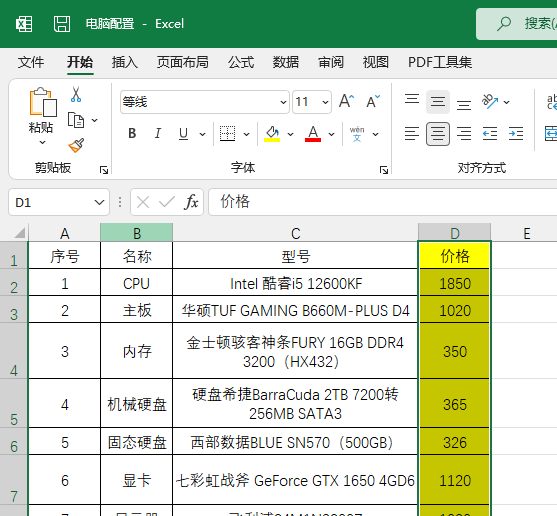Click the Copy icon

[76, 120]
